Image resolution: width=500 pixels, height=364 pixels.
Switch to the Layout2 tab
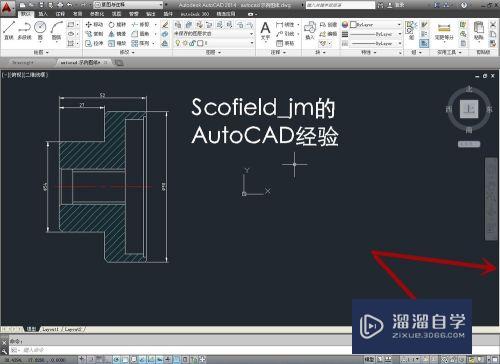pos(73,329)
